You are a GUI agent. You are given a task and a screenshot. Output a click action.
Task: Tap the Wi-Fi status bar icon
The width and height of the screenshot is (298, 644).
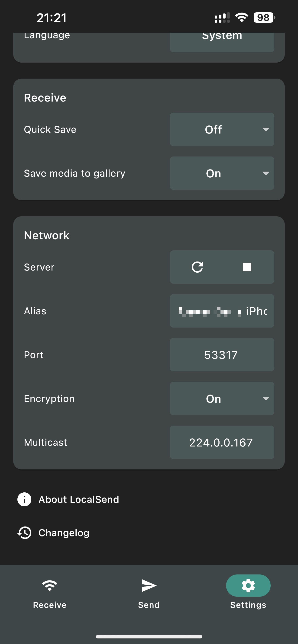click(x=241, y=17)
